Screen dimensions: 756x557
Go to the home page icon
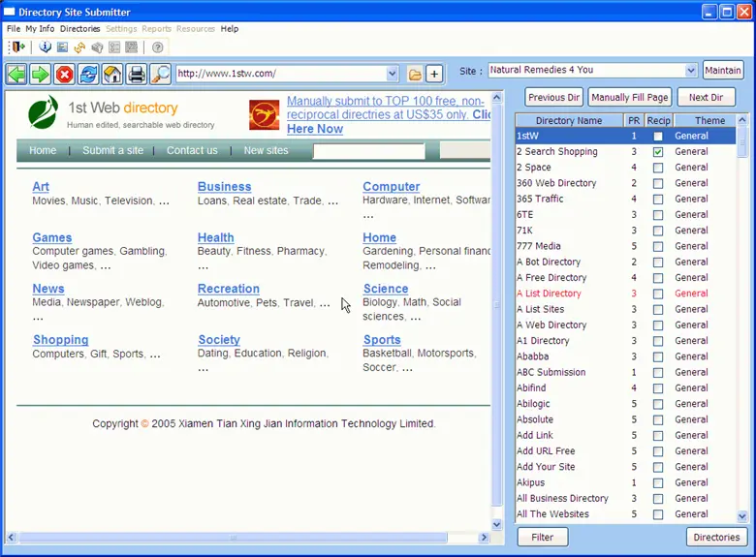[x=112, y=75]
